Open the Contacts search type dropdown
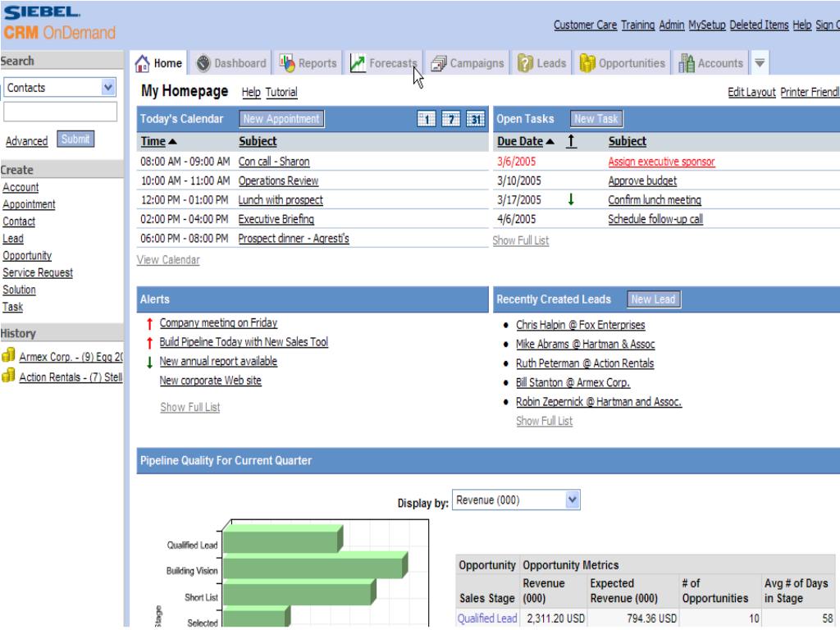The height and width of the screenshot is (630, 840). click(x=107, y=87)
